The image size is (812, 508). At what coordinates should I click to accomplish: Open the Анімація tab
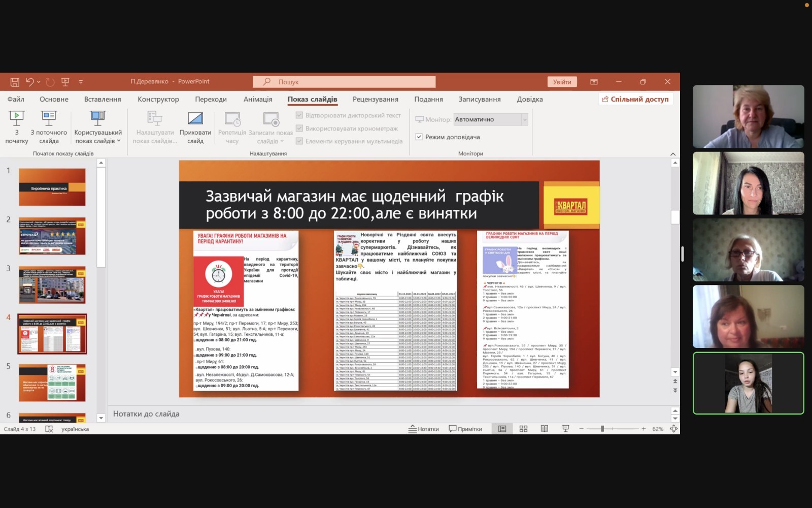coord(258,99)
